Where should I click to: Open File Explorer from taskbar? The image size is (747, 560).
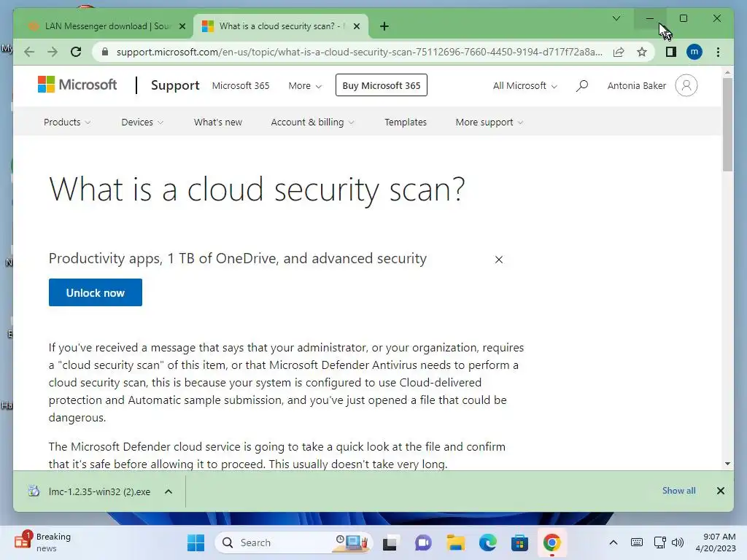pyautogui.click(x=455, y=542)
